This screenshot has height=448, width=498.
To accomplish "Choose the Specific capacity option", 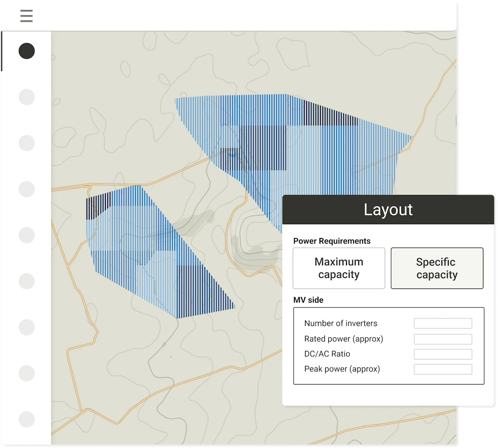I will [x=437, y=268].
